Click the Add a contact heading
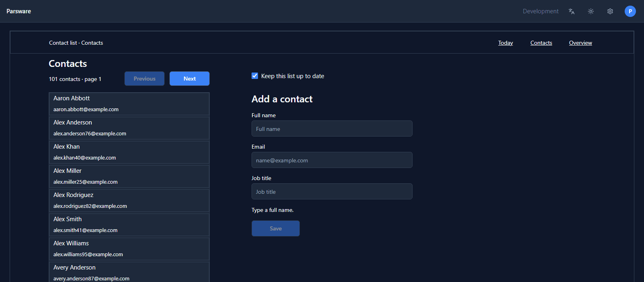The image size is (644, 282). [282, 99]
